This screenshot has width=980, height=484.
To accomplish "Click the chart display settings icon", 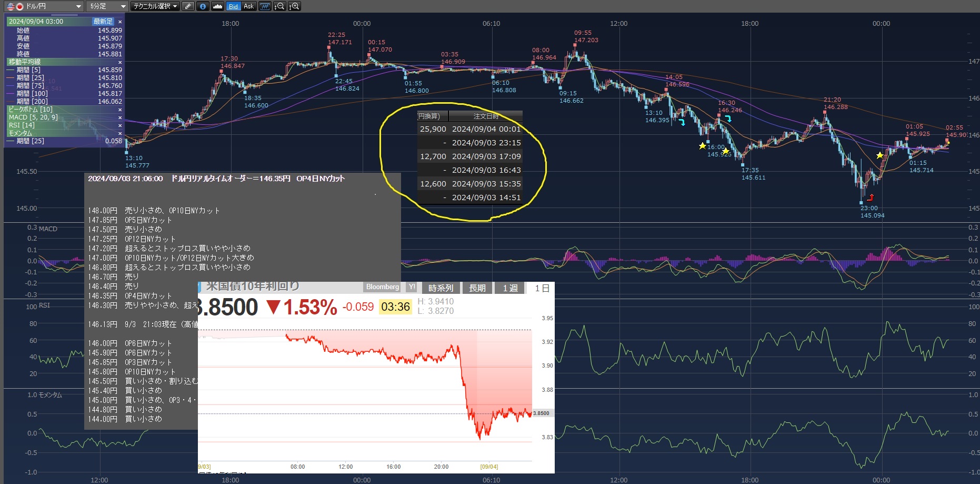I will click(x=265, y=6).
